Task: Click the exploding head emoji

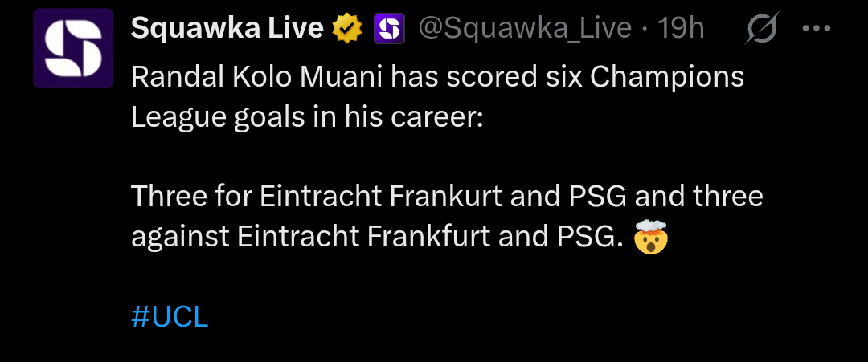Action: coord(651,238)
